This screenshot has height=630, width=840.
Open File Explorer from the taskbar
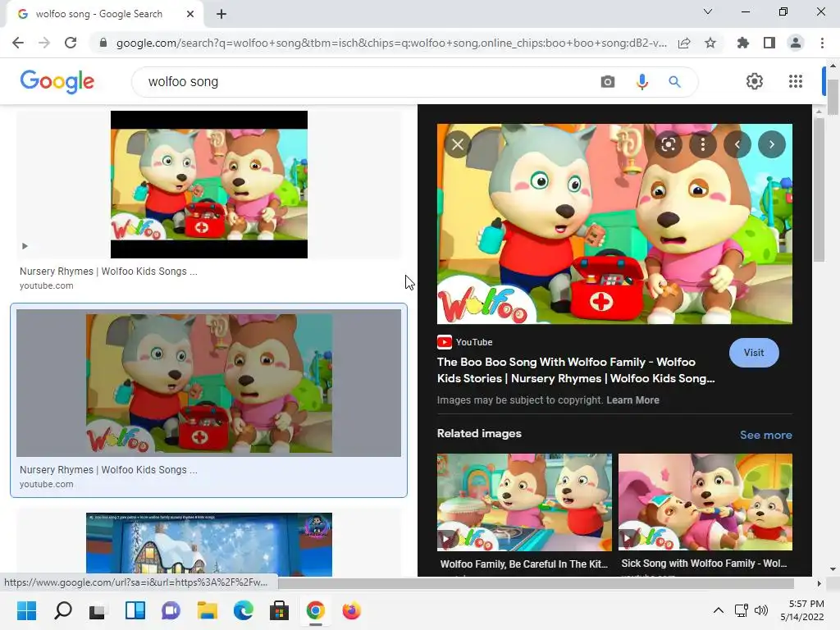click(208, 610)
